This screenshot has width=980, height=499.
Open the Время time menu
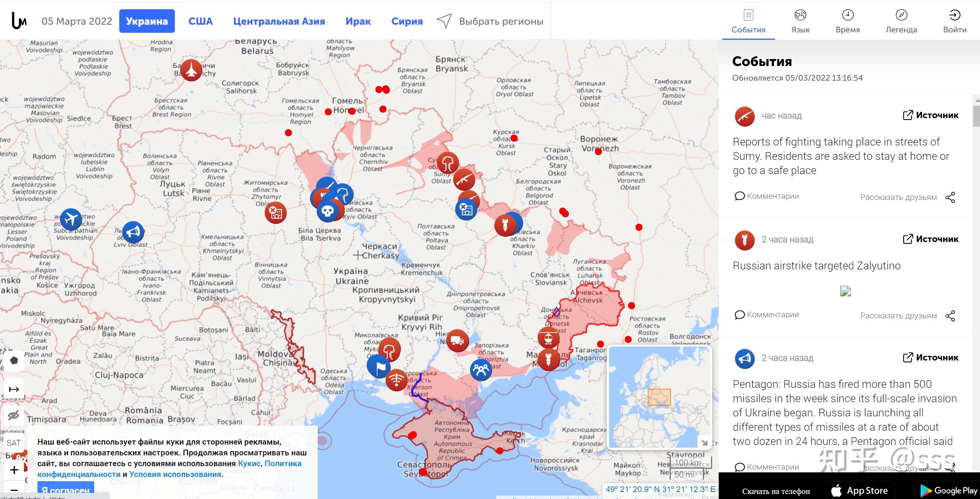tap(848, 22)
